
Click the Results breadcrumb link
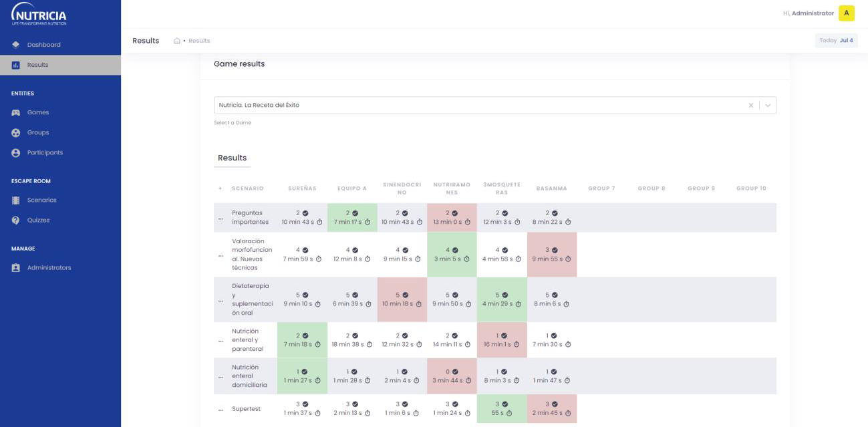[199, 41]
